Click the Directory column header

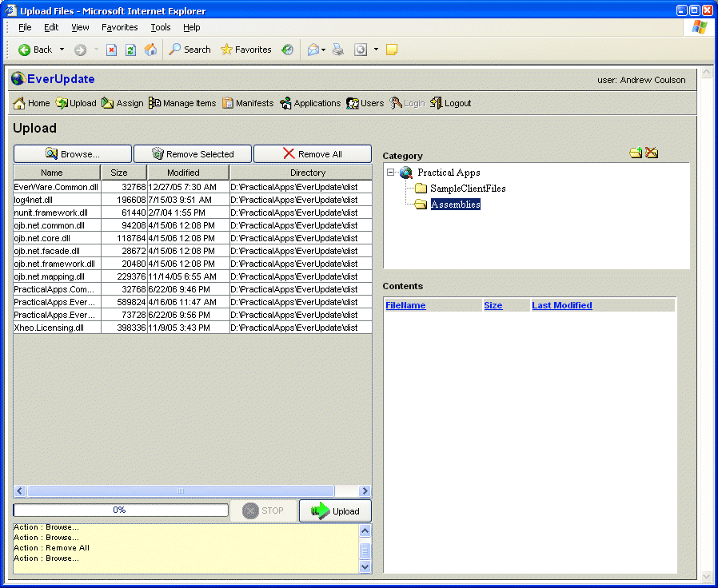(x=301, y=173)
